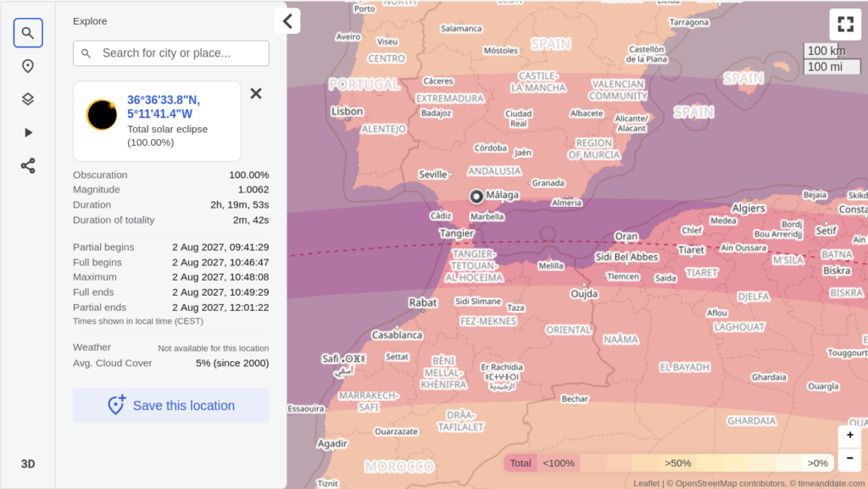The height and width of the screenshot is (489, 868).
Task: Close the location details card
Action: (x=256, y=93)
